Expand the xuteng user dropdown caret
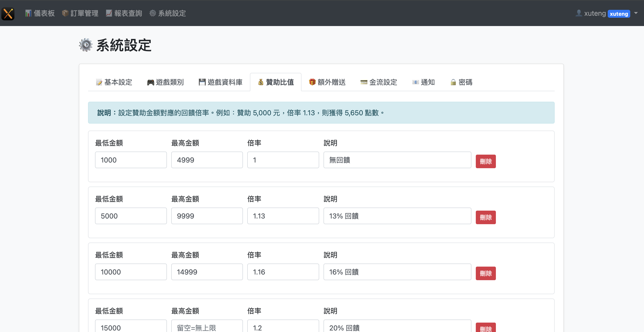Viewport: 644px width, 332px height. point(636,13)
